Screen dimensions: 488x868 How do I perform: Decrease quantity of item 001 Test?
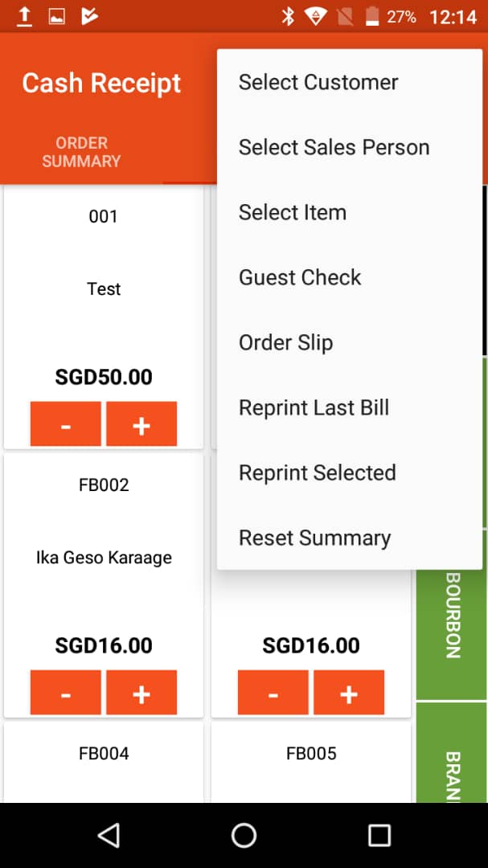click(x=66, y=424)
